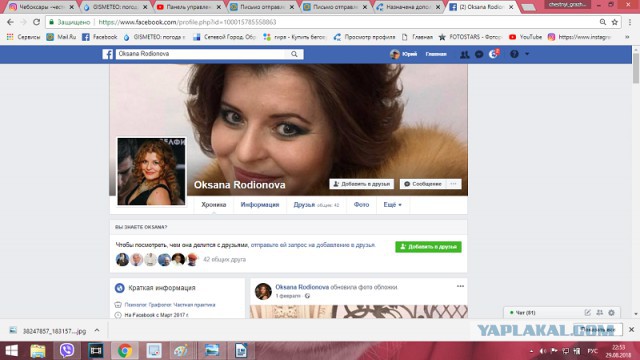Click the browser back arrow
Image resolution: width=640 pixels, height=360 pixels.
(10, 22)
